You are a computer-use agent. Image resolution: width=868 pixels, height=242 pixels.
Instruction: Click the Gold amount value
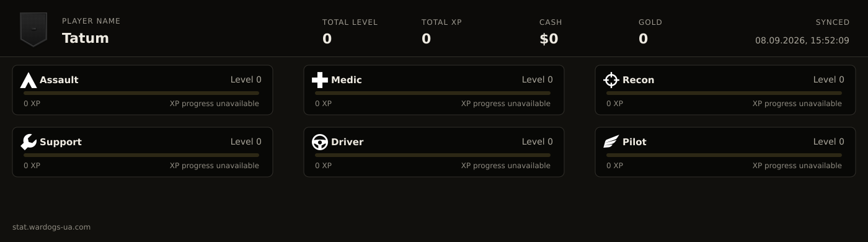coord(643,39)
